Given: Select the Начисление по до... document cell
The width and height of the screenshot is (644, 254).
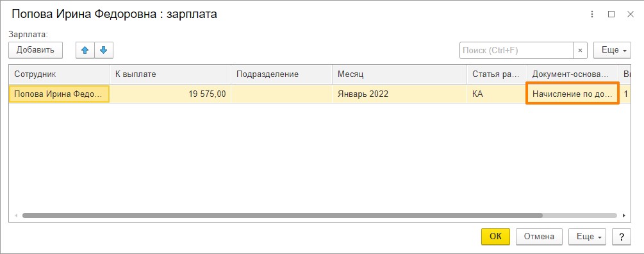Looking at the screenshot, I should (x=572, y=94).
